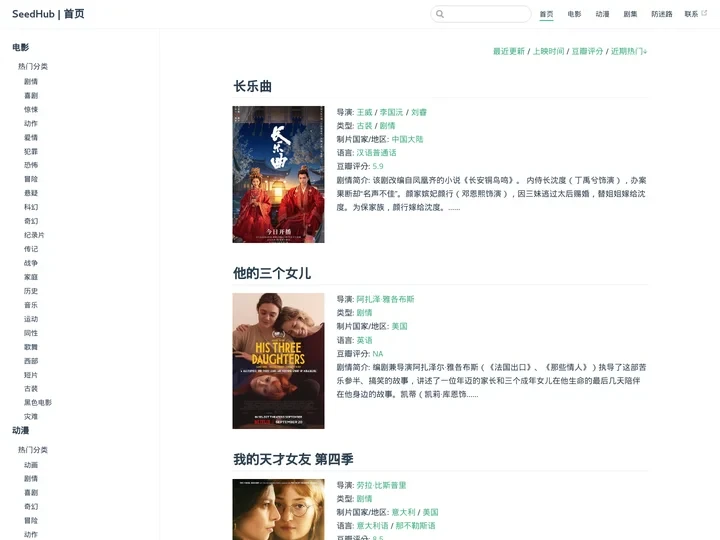Image resolution: width=720 pixels, height=540 pixels.
Task: Open the 我的天才女友 第四季 poster thumbnail
Action: pos(278,509)
